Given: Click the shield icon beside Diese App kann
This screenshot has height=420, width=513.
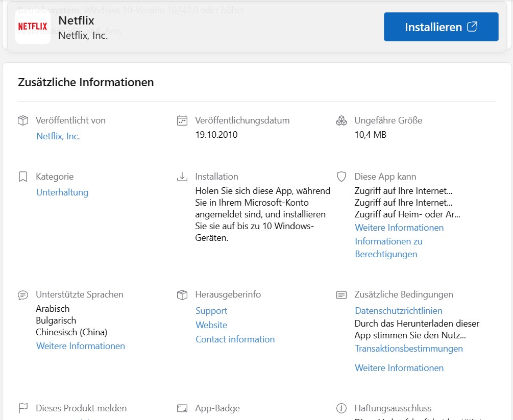Looking at the screenshot, I should [x=341, y=177].
